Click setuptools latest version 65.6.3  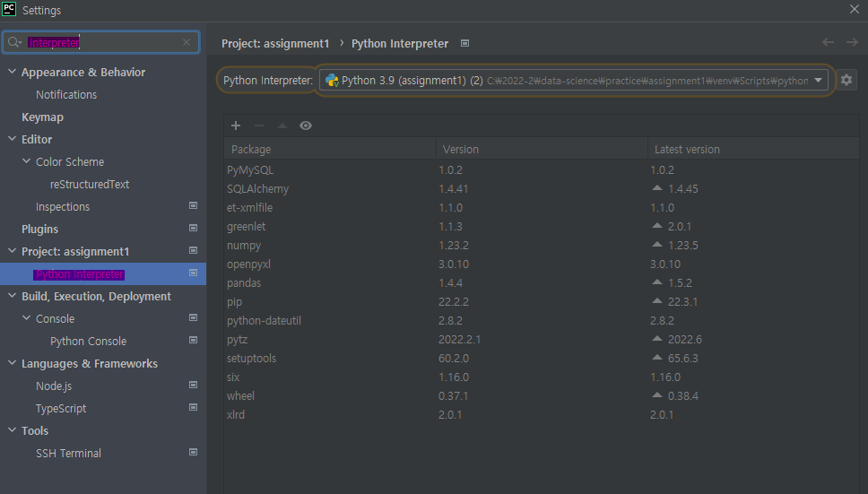point(682,358)
